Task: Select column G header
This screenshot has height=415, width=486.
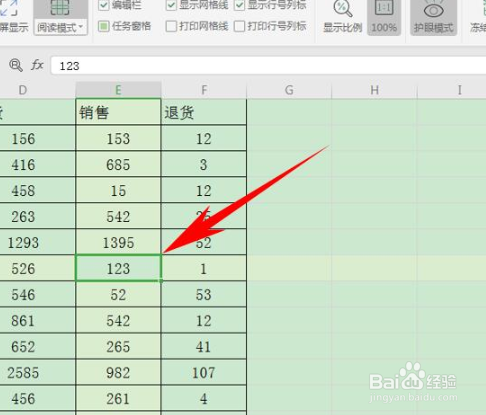Action: click(x=289, y=90)
